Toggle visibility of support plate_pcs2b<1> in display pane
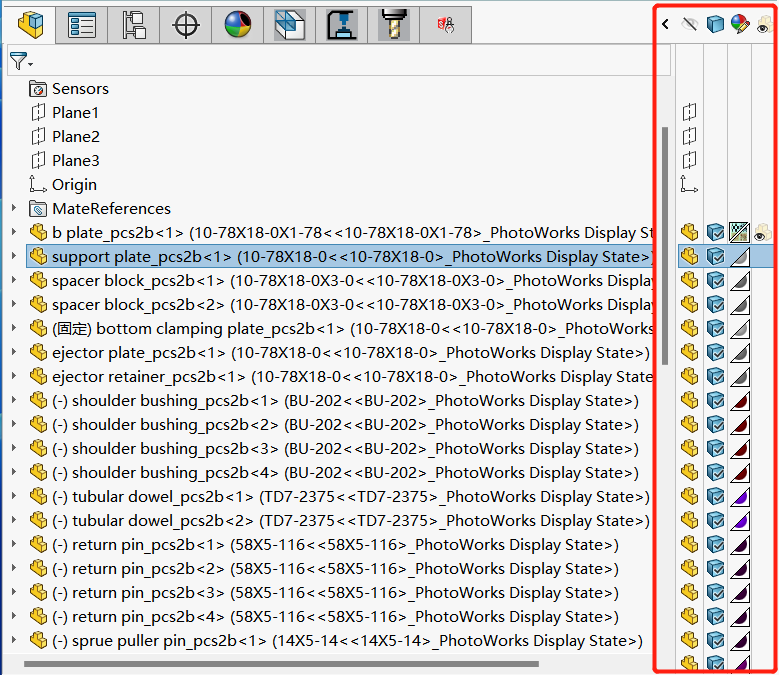The image size is (779, 675). point(690,256)
